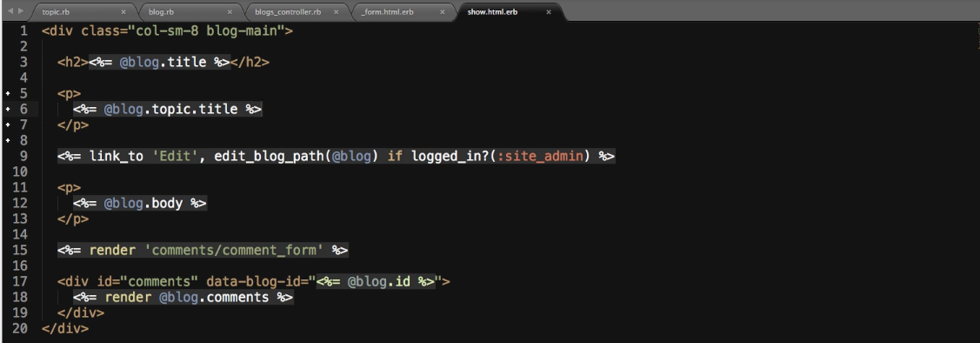Click the modified marker beside line 6
Screen dimensions: 980x343
8,109
